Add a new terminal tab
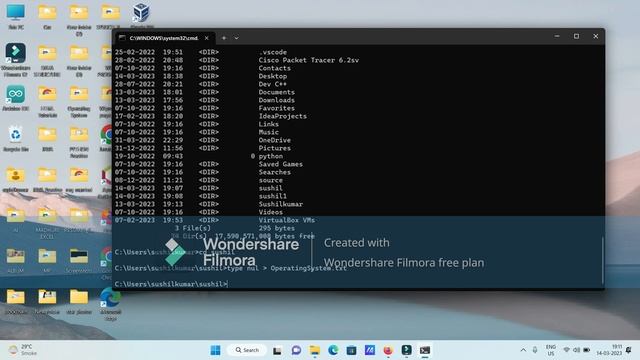The height and width of the screenshot is (360, 640). click(x=224, y=38)
